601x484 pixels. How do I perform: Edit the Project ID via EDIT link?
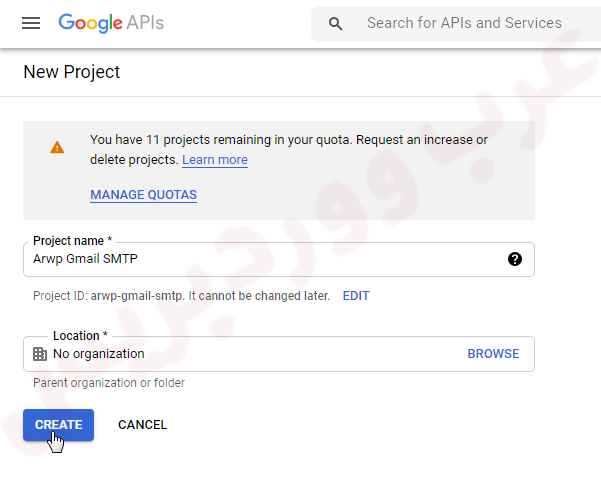coord(356,296)
